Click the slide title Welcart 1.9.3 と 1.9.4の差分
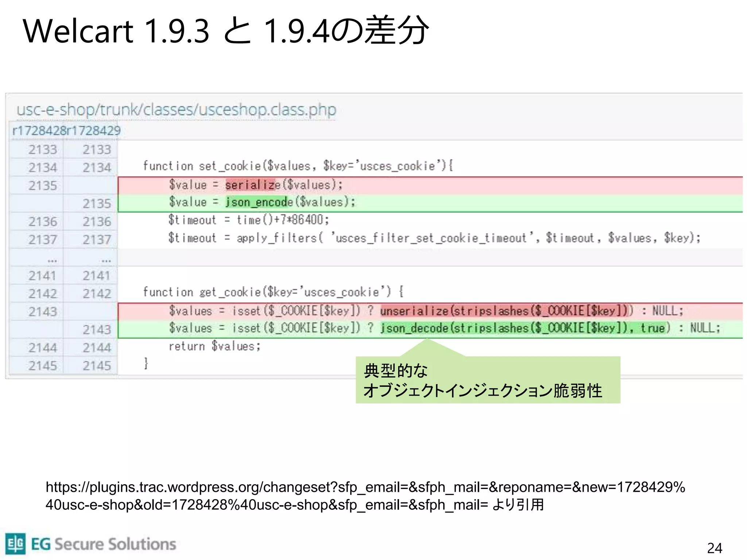Image resolution: width=747 pixels, height=560 pixels. (x=226, y=31)
